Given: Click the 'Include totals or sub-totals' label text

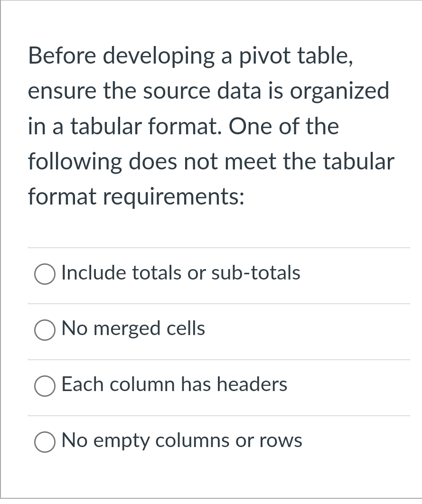Looking at the screenshot, I should 180,273.
